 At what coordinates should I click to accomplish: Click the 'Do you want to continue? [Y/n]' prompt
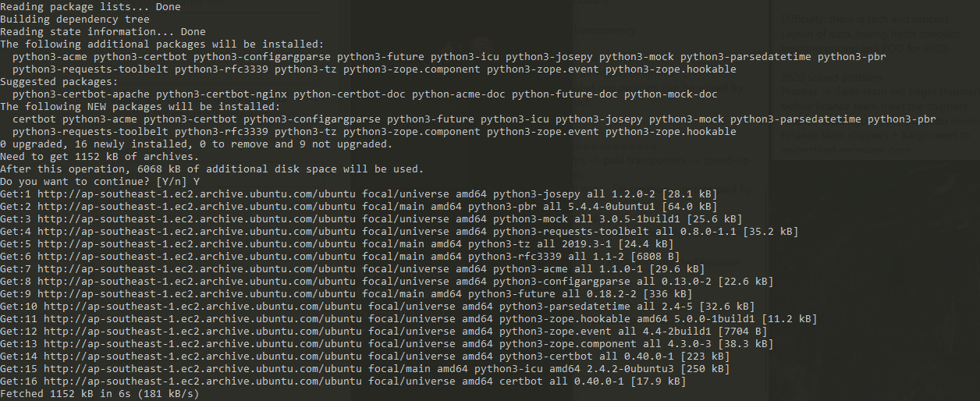click(94, 181)
